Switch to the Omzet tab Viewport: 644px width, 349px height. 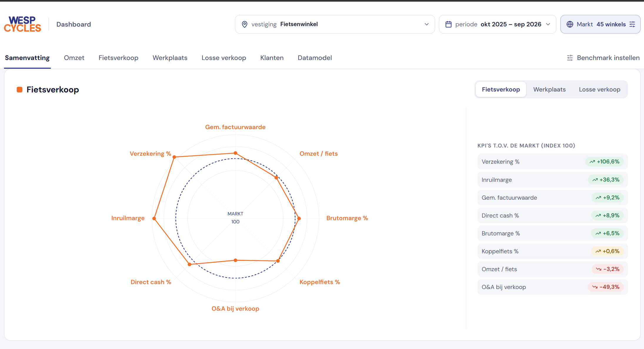point(74,58)
